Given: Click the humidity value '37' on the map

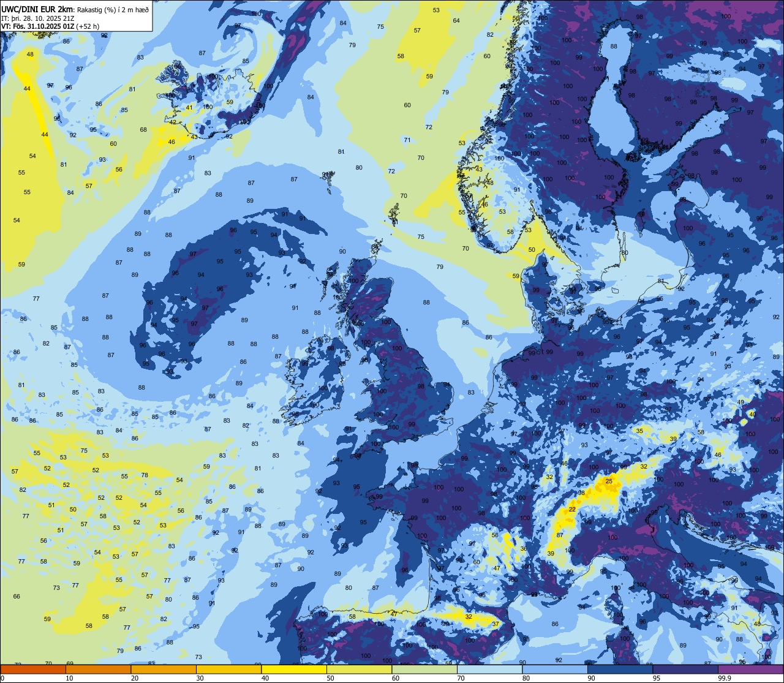Looking at the screenshot, I should pos(496,624).
